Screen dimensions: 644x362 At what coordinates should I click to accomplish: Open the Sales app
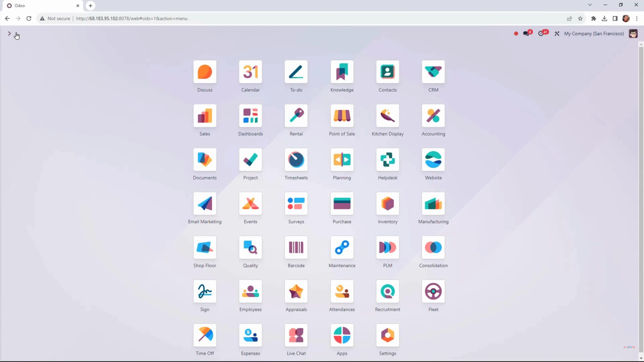205,116
